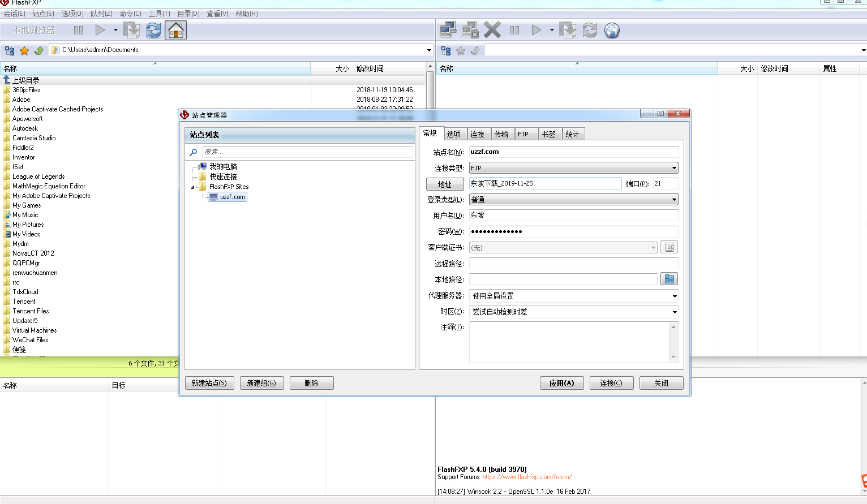
Task: Click the 端口 port field
Action: tap(666, 183)
